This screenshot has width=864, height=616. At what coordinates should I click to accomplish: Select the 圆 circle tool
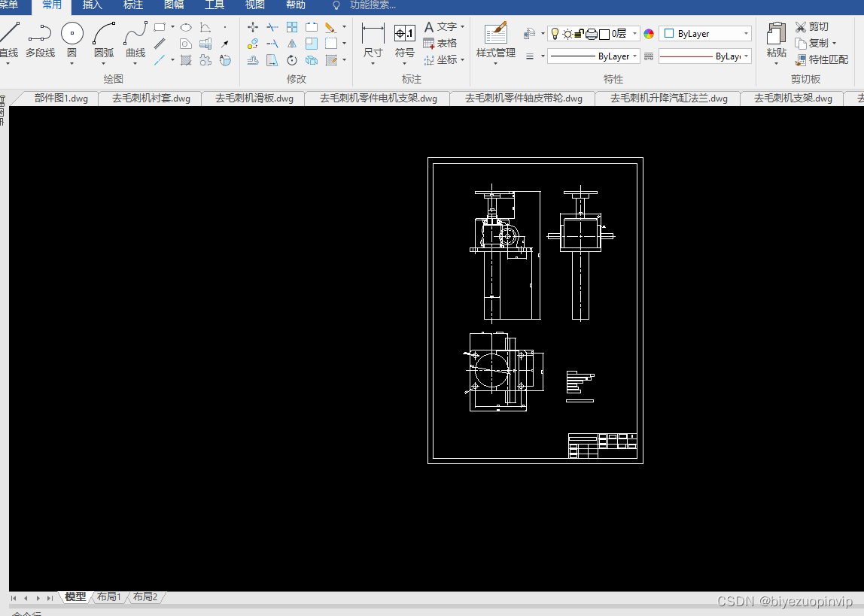(x=71, y=40)
